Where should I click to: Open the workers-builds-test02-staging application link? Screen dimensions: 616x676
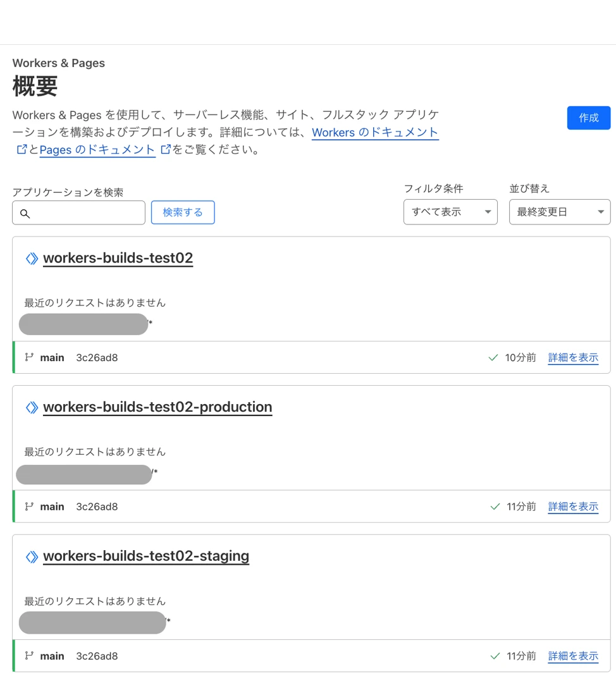(146, 556)
